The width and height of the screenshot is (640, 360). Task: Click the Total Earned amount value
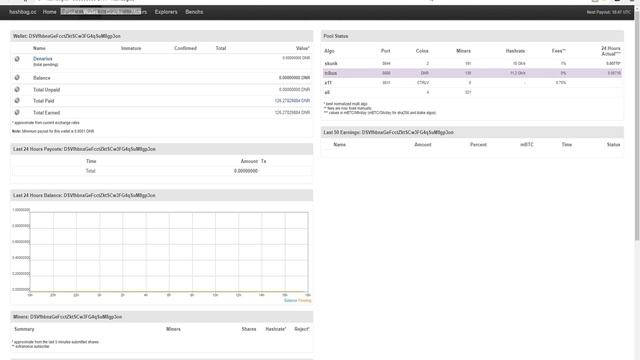pos(292,113)
